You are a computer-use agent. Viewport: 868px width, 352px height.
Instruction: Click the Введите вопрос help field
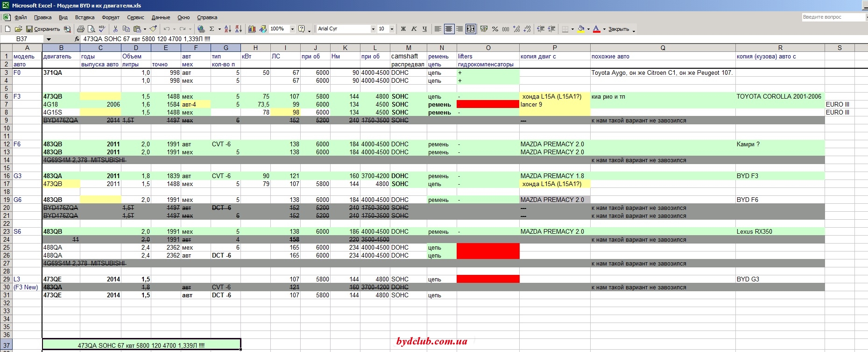coord(833,17)
